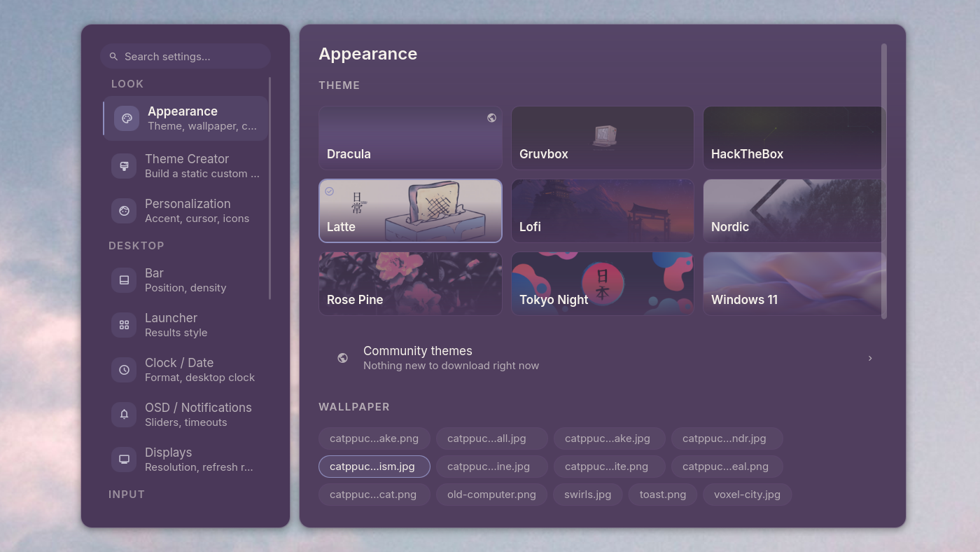Screen dimensions: 980x552
Task: Open Clock / Date settings
Action: pyautogui.click(x=185, y=370)
